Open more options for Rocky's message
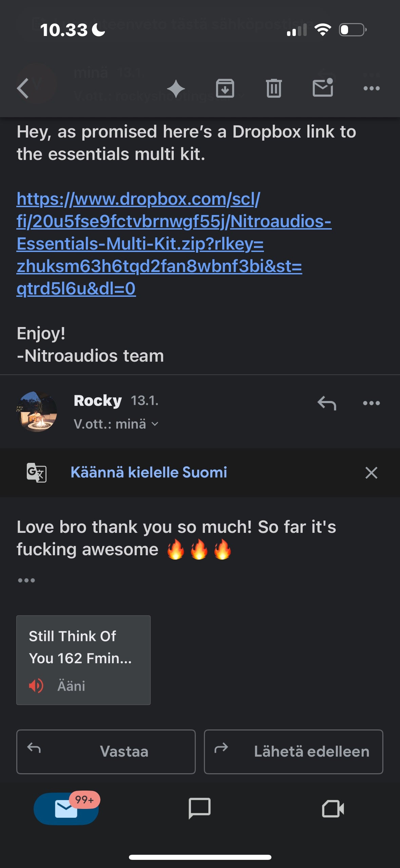The width and height of the screenshot is (400, 868). 372,403
